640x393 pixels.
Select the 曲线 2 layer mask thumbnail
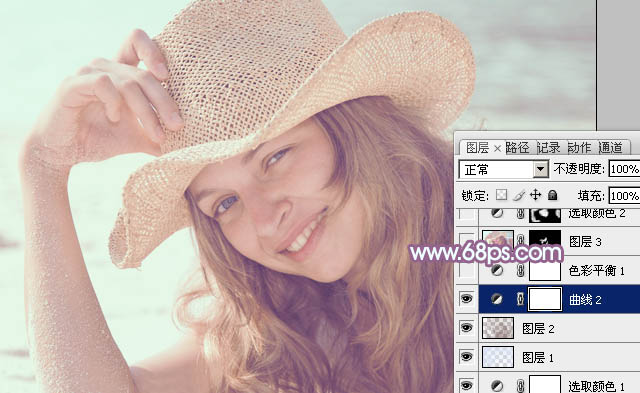pos(545,299)
